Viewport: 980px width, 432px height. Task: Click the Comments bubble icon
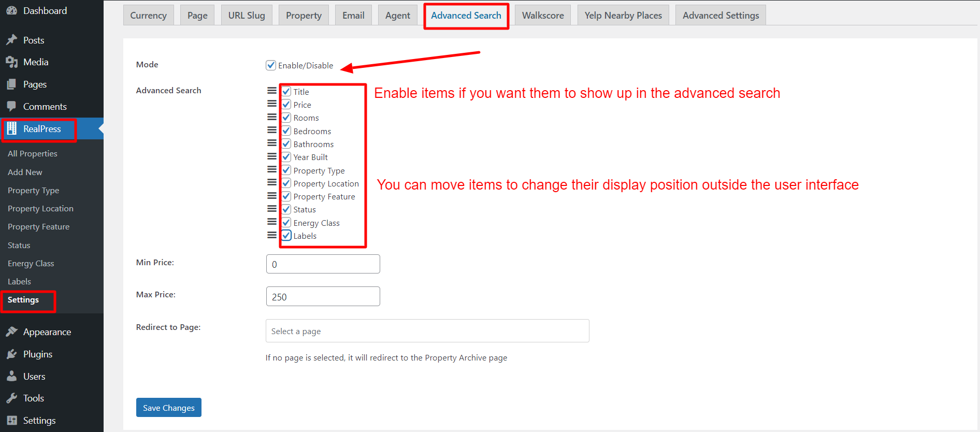click(x=11, y=106)
